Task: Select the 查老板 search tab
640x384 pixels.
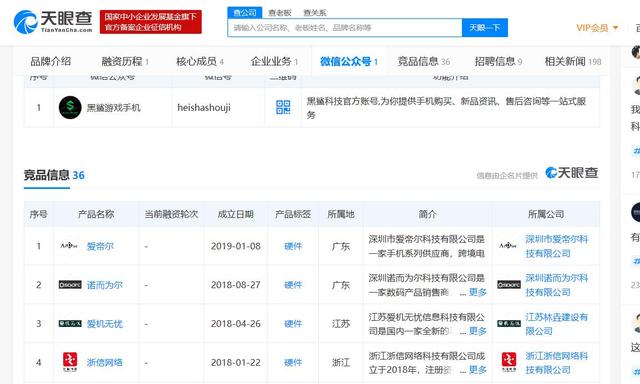Action: (280, 13)
